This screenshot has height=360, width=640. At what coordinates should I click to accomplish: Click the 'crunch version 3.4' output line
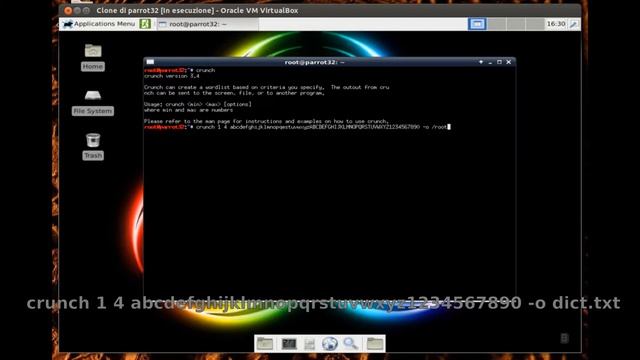coord(172,76)
